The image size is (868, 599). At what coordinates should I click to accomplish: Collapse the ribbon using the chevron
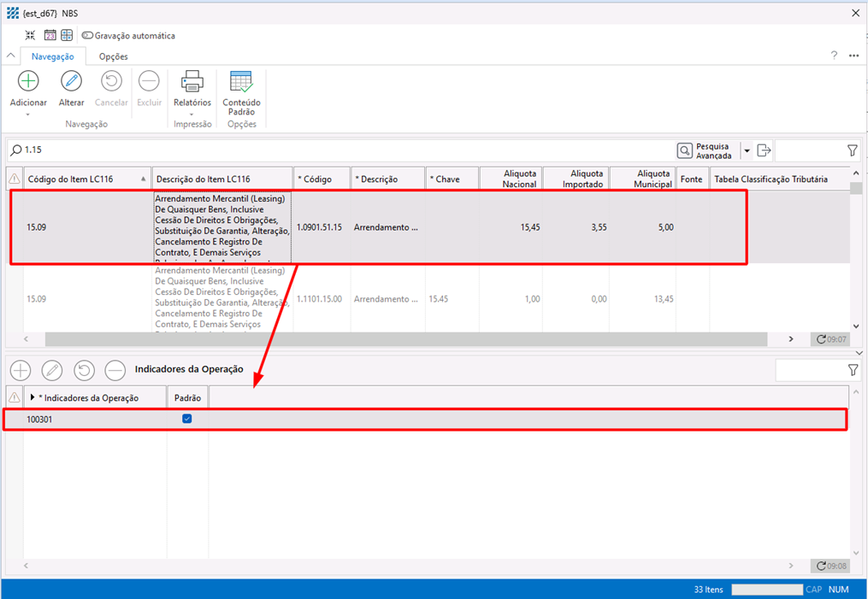[x=11, y=56]
